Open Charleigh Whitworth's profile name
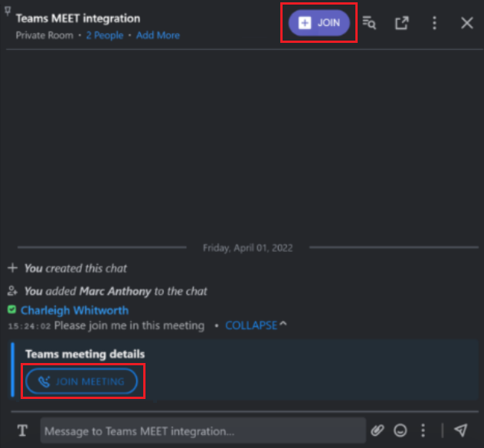Image resolution: width=484 pixels, height=448 pixels. [x=75, y=310]
